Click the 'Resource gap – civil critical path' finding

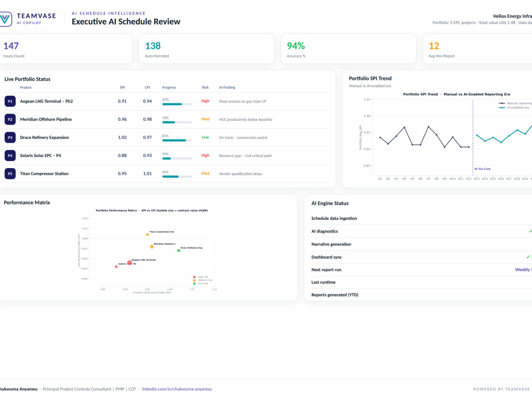click(245, 156)
